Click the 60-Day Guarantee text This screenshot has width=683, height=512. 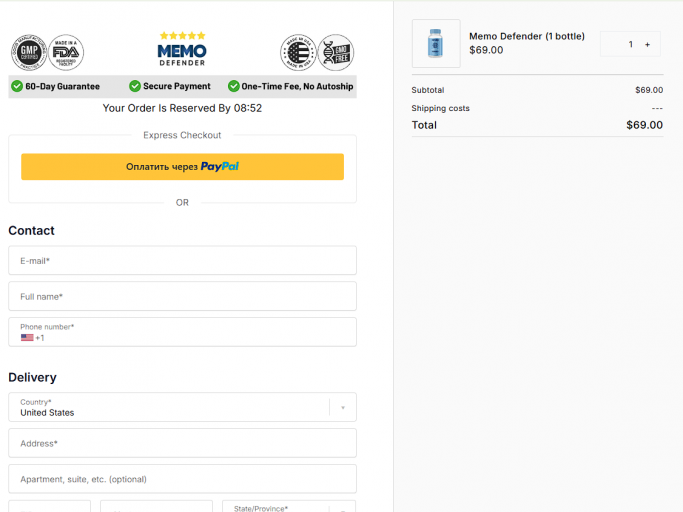[x=62, y=86]
